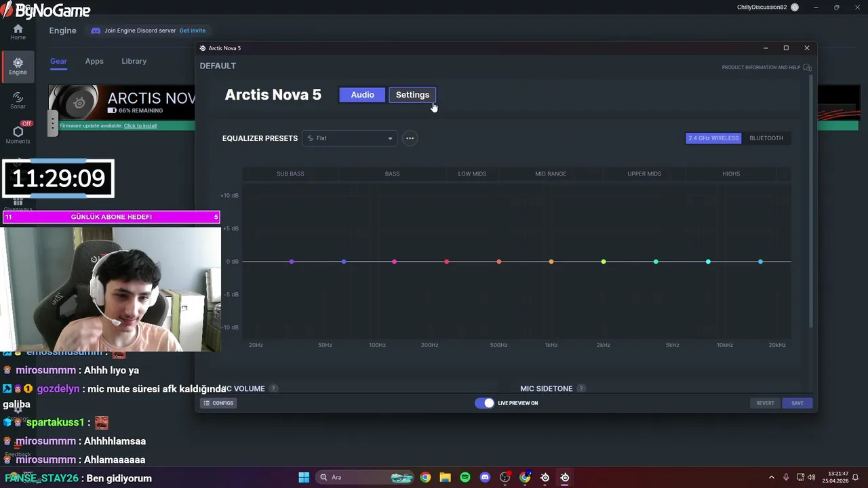Viewport: 868px width, 488px height.
Task: Click the Revert button
Action: (x=765, y=403)
